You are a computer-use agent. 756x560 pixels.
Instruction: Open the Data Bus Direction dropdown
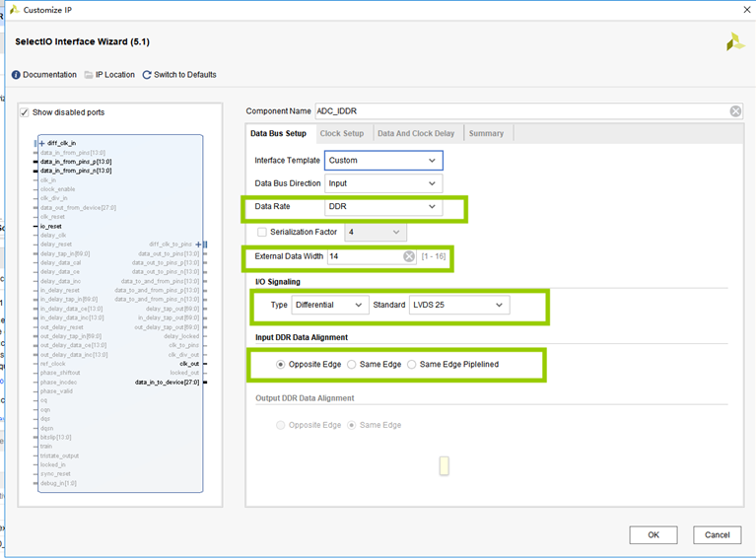click(x=383, y=183)
